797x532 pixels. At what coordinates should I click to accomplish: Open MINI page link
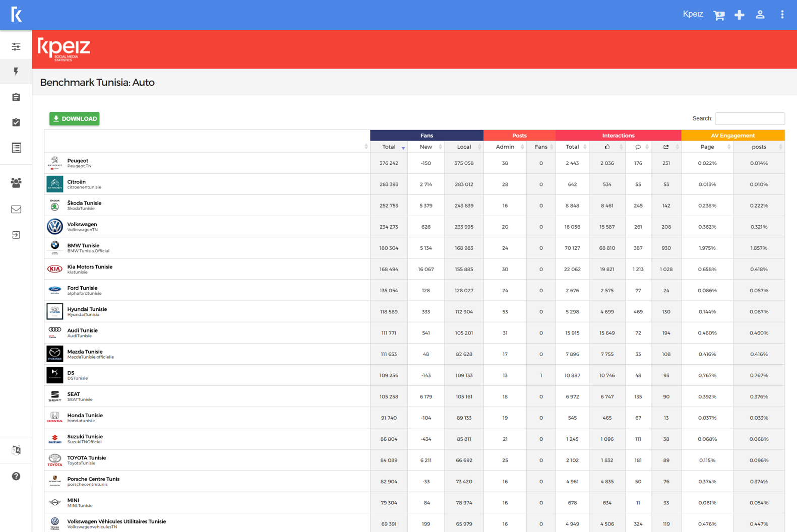click(x=73, y=500)
